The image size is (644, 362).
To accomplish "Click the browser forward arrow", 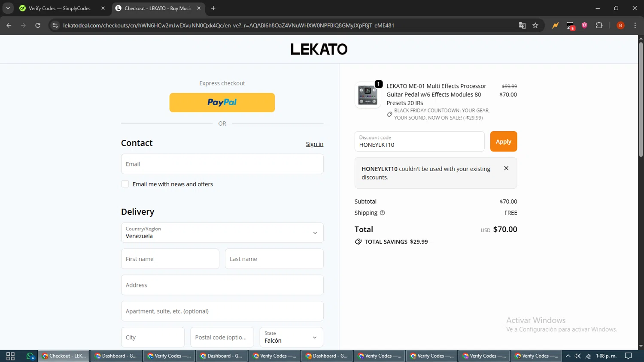I will pyautogui.click(x=23, y=25).
